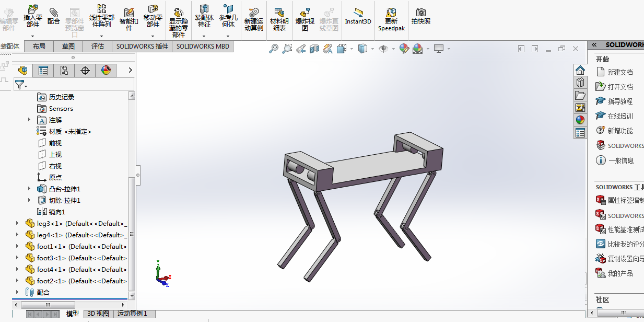The width and height of the screenshot is (644, 322).
Task: Open the SOLIDWORKS MBD tab
Action: coord(203,46)
